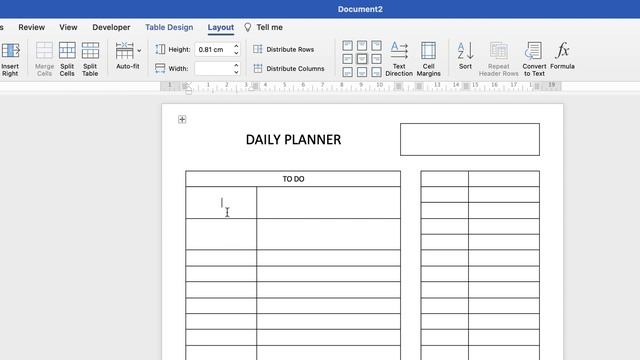Increase Height with the up stepper
Image resolution: width=640 pixels, height=360 pixels.
coord(236,46)
